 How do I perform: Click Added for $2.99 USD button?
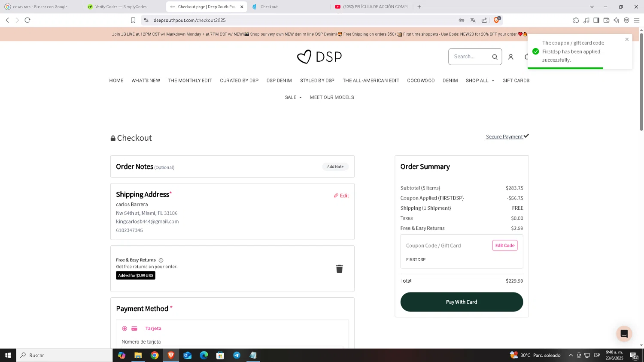pyautogui.click(x=136, y=275)
